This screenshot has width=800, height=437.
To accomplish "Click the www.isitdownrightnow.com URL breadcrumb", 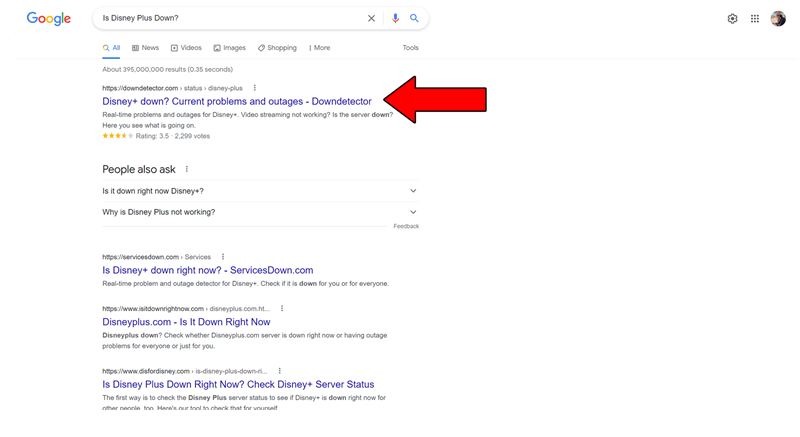I will [x=186, y=309].
